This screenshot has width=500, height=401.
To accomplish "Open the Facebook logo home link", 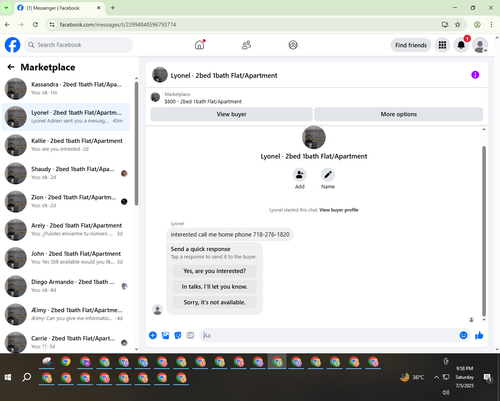I will point(13,45).
